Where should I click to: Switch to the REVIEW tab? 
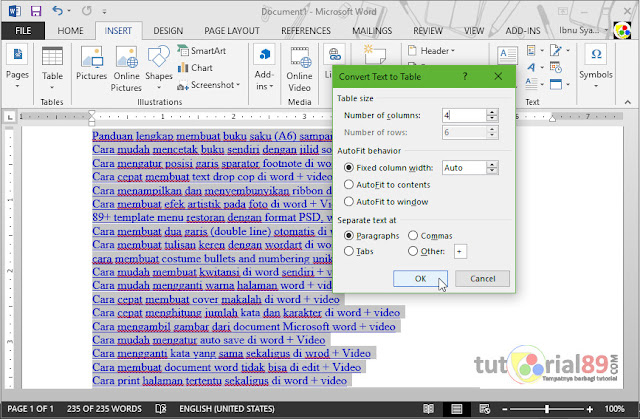click(x=427, y=31)
